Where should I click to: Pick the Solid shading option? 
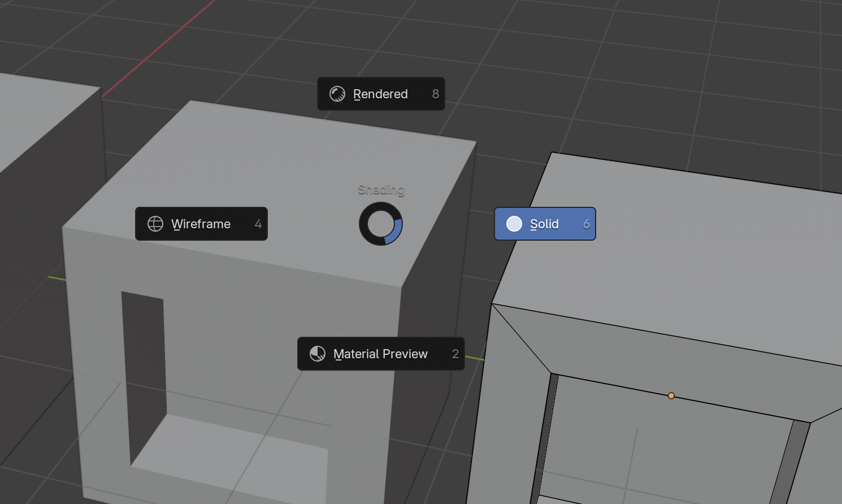pos(545,224)
